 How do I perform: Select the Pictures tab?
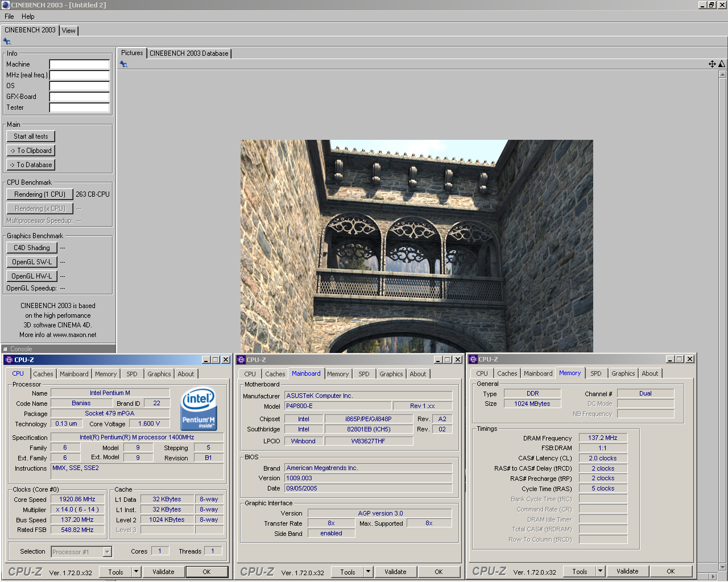click(132, 53)
